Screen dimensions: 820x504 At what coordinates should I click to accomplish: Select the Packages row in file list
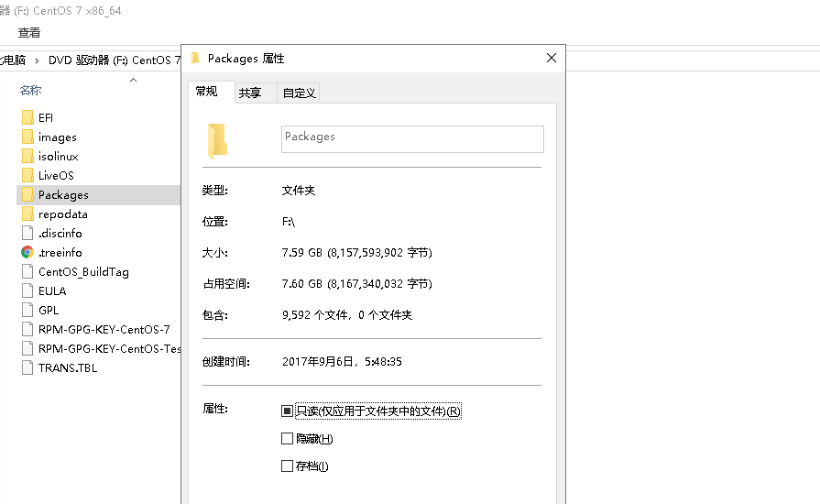click(x=98, y=195)
